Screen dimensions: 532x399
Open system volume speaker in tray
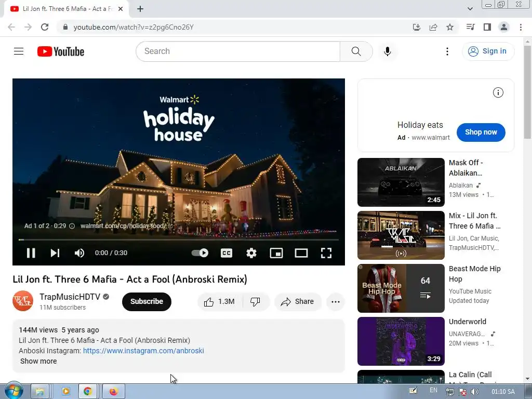[475, 392]
